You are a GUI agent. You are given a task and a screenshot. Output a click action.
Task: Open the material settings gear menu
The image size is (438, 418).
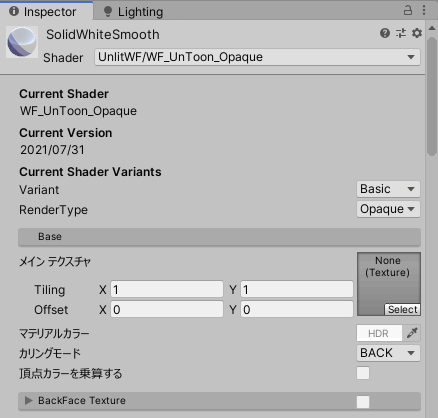(x=417, y=33)
